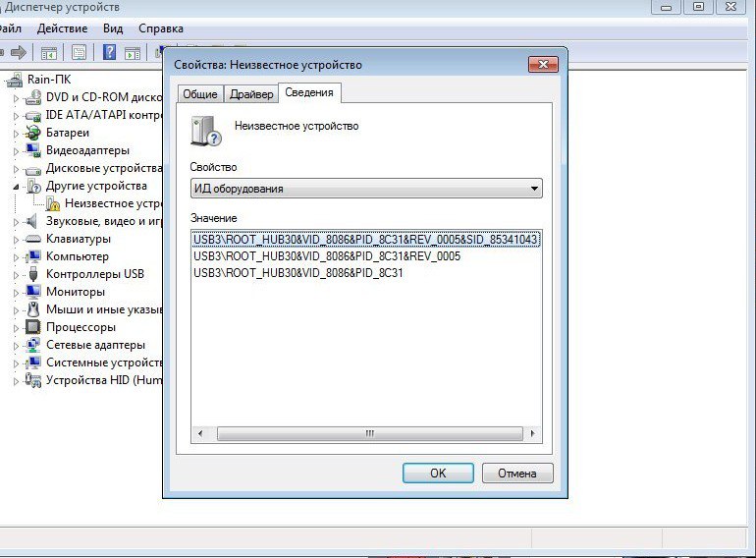Click the warning icon of Неизвестное устройство
The width and height of the screenshot is (756, 558).
(x=52, y=203)
